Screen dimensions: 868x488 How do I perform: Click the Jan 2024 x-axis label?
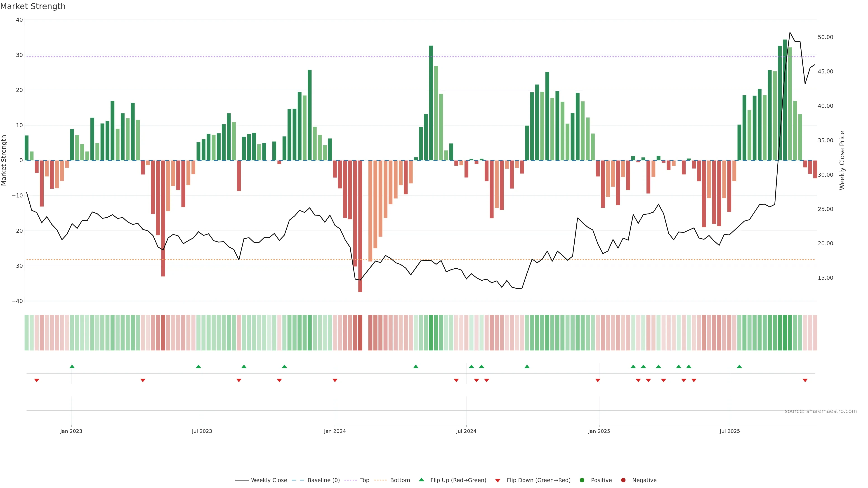[335, 431]
